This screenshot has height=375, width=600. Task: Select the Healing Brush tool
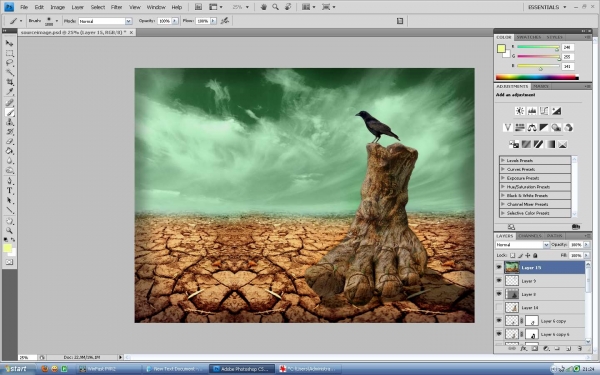click(x=10, y=103)
